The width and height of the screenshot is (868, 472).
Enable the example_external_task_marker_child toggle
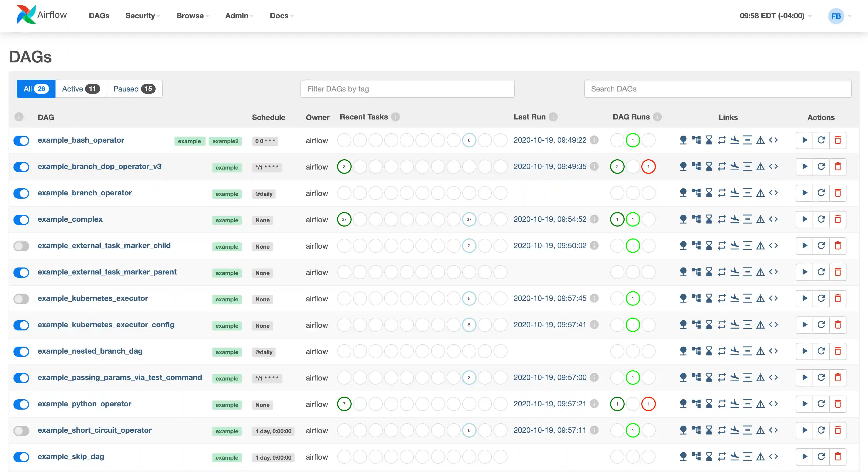(x=21, y=246)
